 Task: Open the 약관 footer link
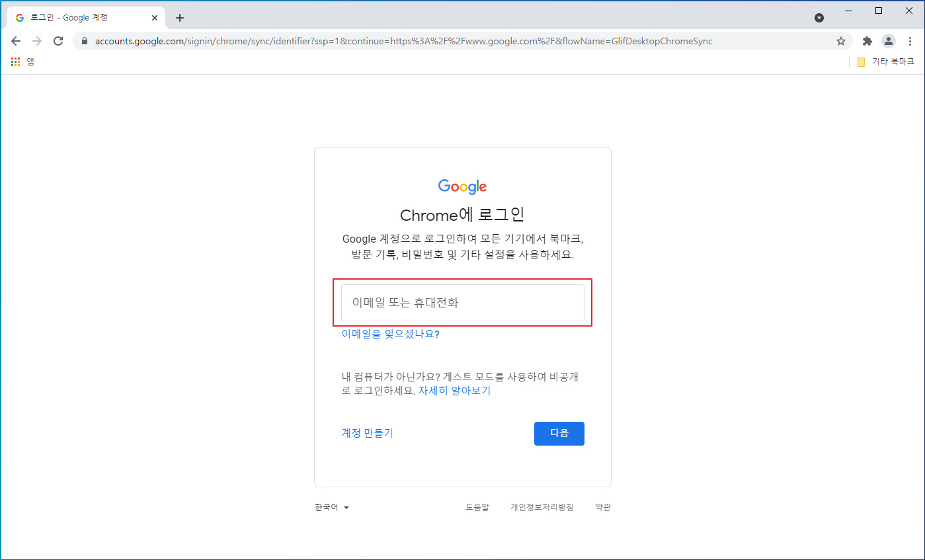(x=603, y=507)
